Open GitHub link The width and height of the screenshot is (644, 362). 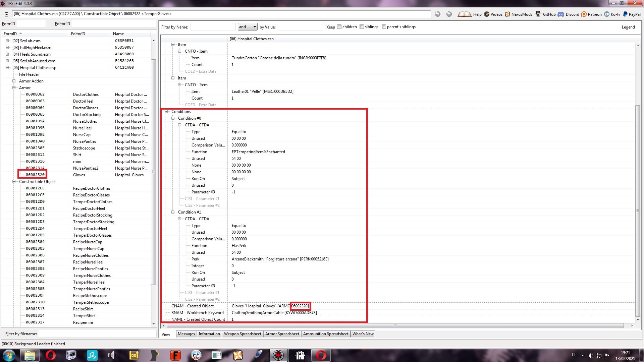(545, 14)
